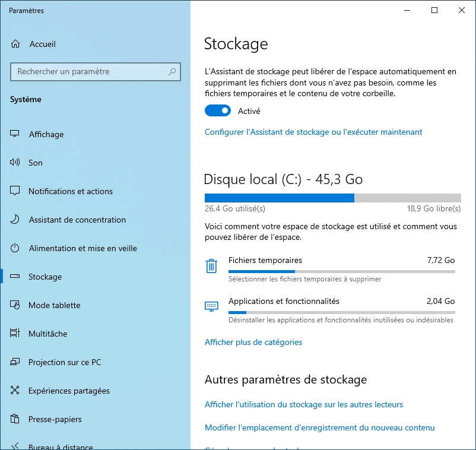Disable the Assistant de stockage toggle
Viewport: 476px width, 450px height.
[218, 111]
